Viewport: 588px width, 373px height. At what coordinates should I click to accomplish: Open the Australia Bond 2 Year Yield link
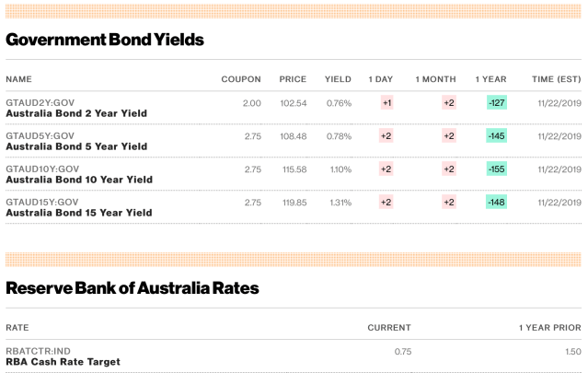(75, 113)
